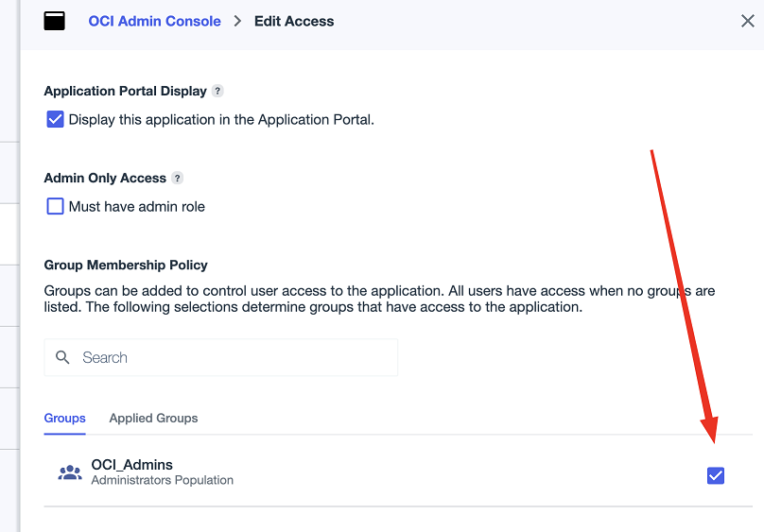Go back to OCI Admin Console breadcrumb
The image size is (764, 532).
(154, 21)
